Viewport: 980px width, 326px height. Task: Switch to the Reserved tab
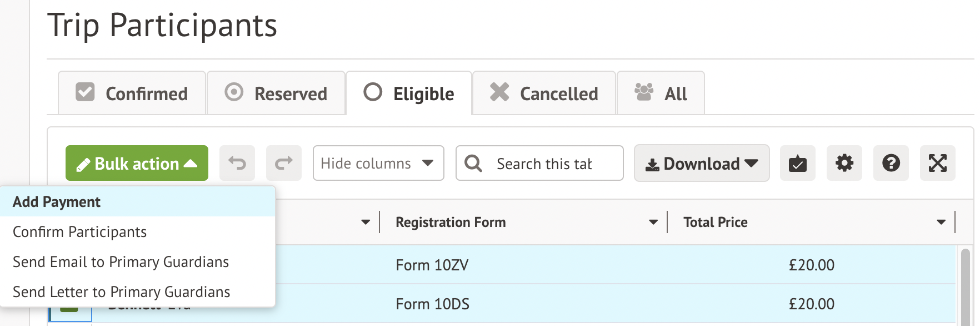[276, 93]
